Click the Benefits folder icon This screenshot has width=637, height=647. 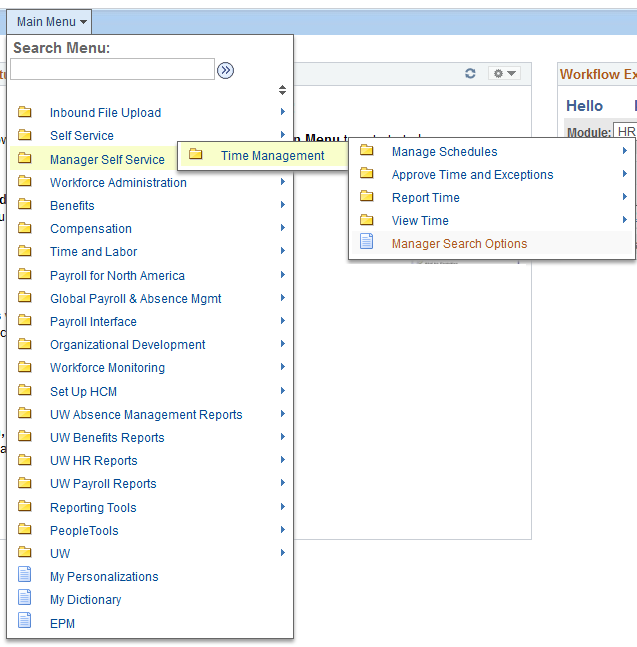coord(25,205)
